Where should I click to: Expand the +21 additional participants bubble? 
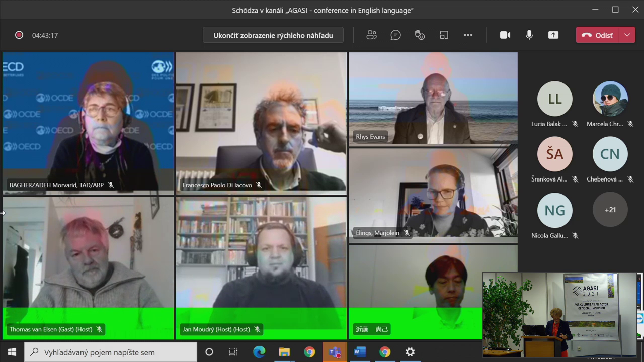click(610, 210)
